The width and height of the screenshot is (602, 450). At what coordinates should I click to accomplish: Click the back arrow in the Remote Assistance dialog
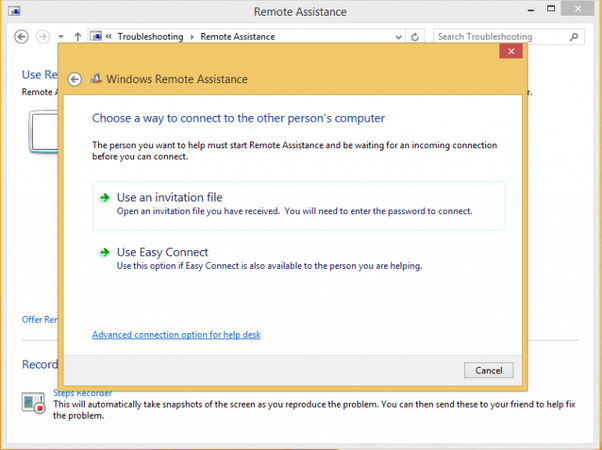(73, 80)
